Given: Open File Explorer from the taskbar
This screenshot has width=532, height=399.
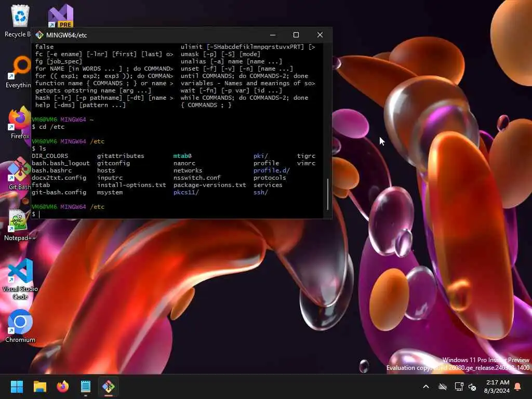Looking at the screenshot, I should coord(39,387).
